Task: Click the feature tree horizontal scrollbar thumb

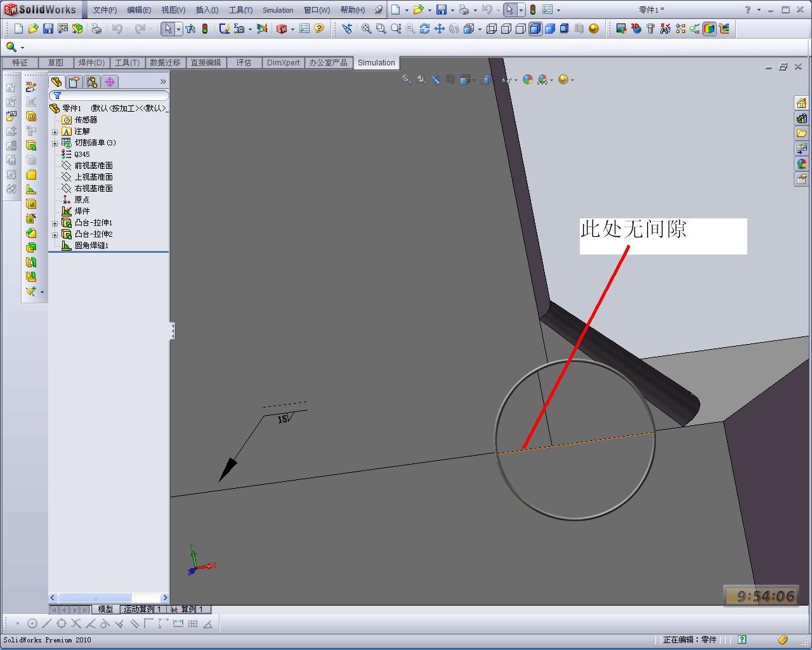Action: (95, 598)
